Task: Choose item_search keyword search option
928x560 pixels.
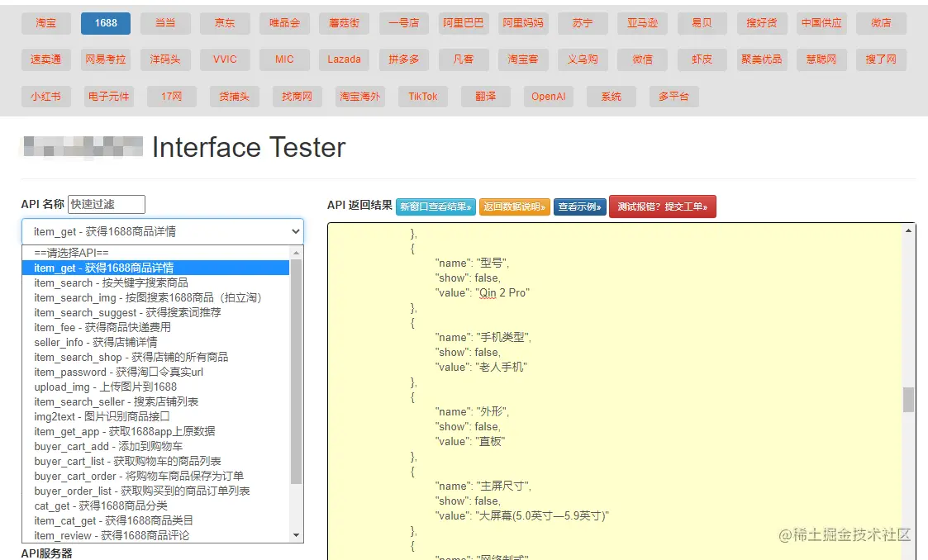Action: (155, 282)
